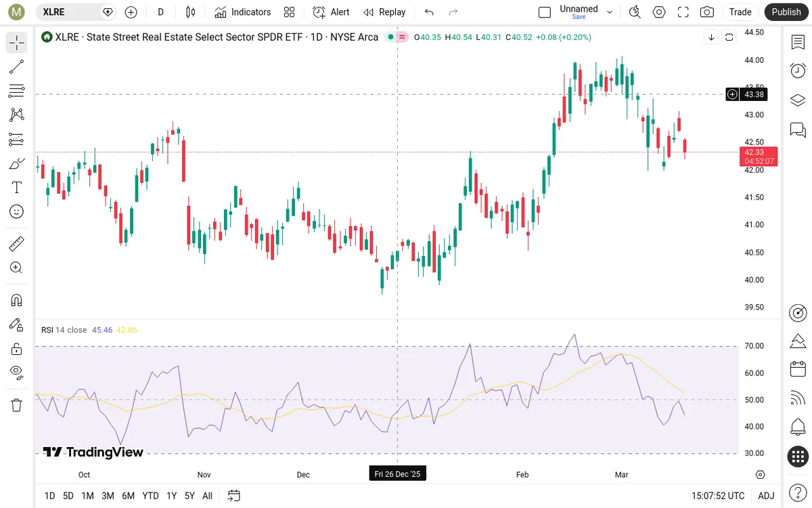
Task: Select the 5D time range
Action: point(68,496)
